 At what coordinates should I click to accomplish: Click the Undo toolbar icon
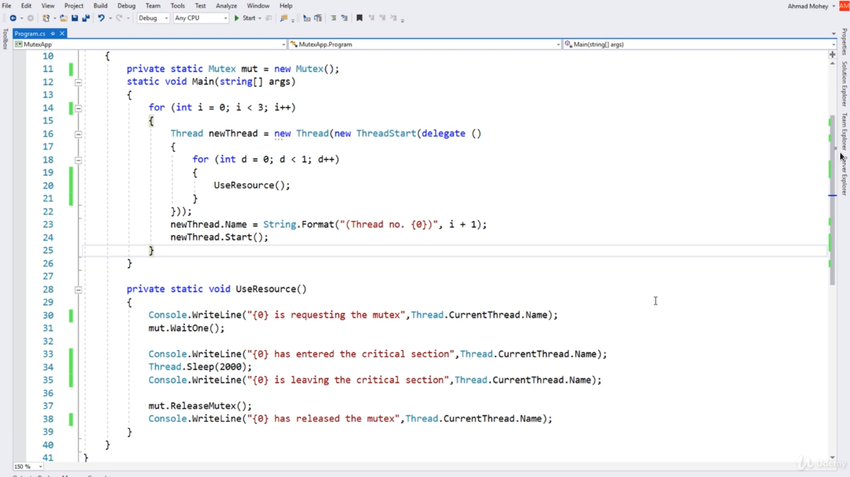coord(101,18)
